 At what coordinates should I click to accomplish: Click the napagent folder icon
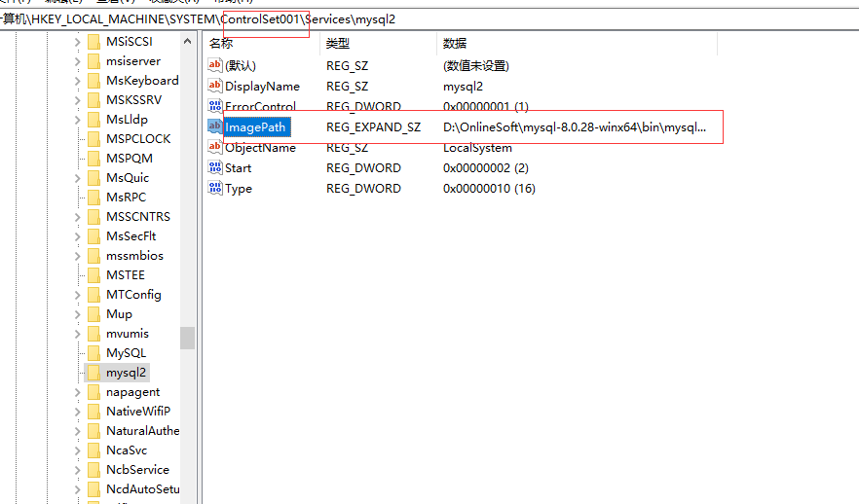pyautogui.click(x=94, y=392)
